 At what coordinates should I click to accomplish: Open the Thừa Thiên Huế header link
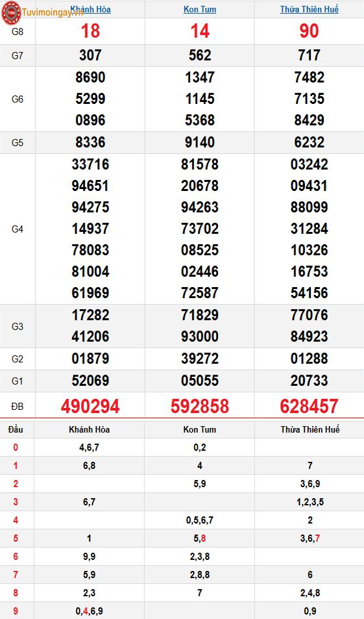click(309, 9)
